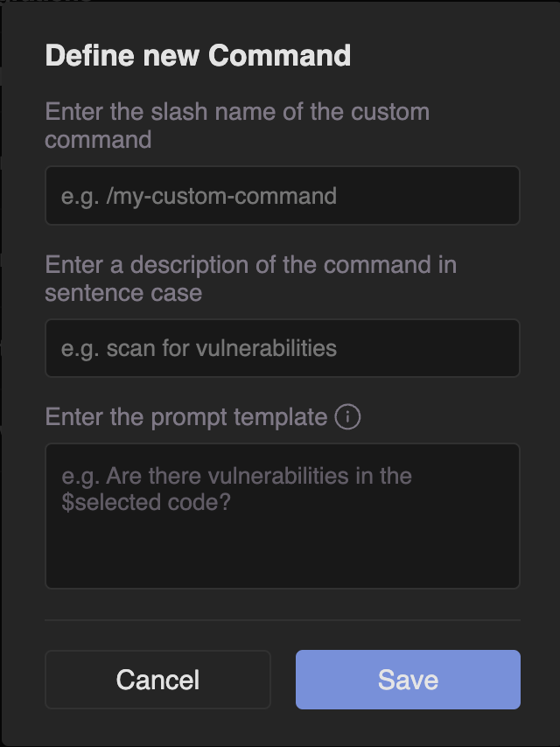Click the right end of the slash name field
This screenshot has height=747, width=560.
[x=499, y=196]
